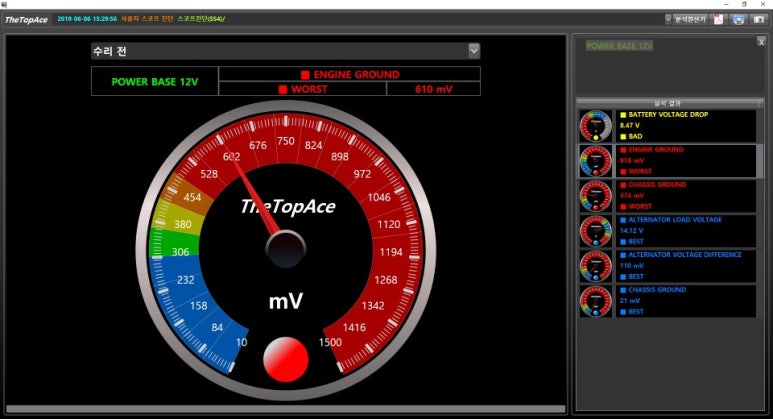Click the red indicator lamp on the gauge
773x419 pixels.
pyautogui.click(x=286, y=359)
